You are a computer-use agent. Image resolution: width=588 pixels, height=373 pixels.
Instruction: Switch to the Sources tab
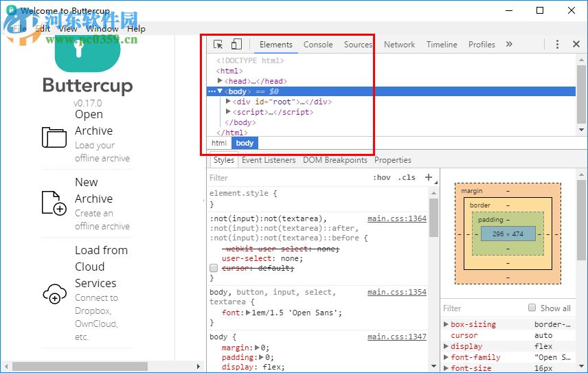[x=358, y=45]
